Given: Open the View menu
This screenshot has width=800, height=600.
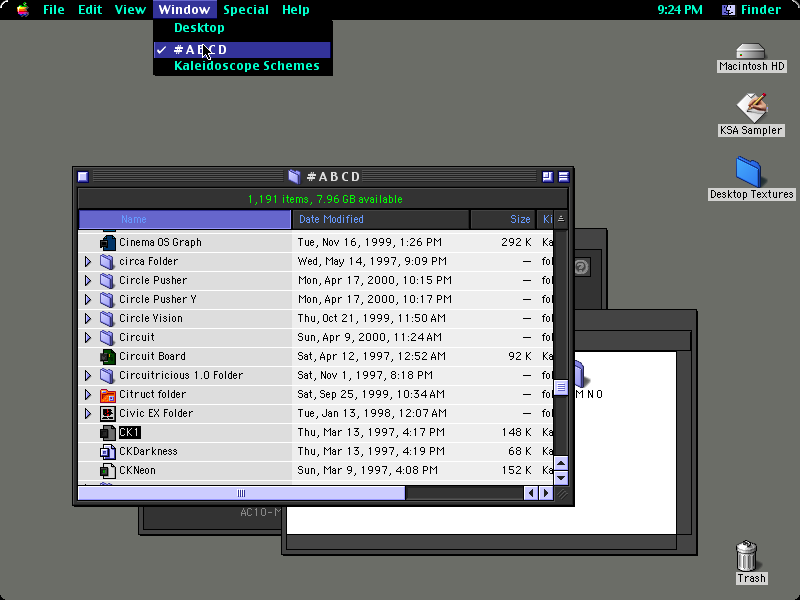Looking at the screenshot, I should (130, 10).
